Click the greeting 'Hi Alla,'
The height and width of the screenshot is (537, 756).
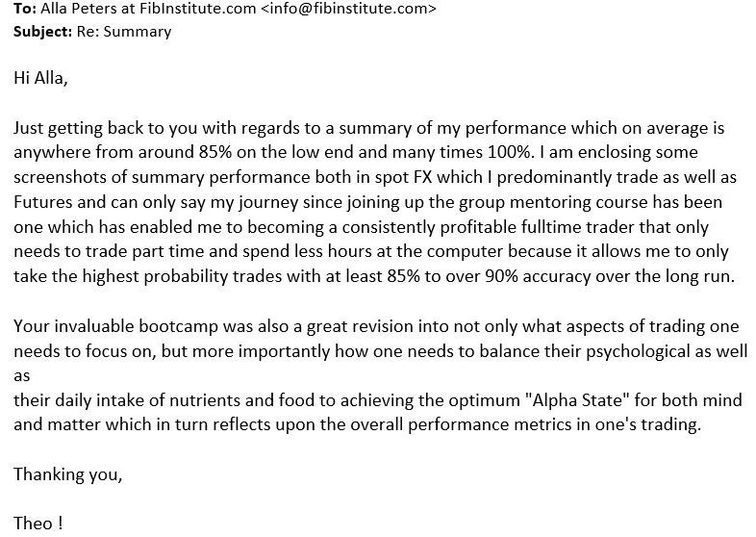(x=40, y=78)
